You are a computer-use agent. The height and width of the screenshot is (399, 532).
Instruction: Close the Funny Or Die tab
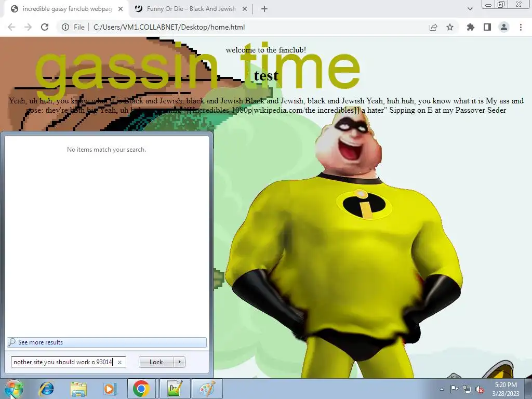click(x=245, y=9)
